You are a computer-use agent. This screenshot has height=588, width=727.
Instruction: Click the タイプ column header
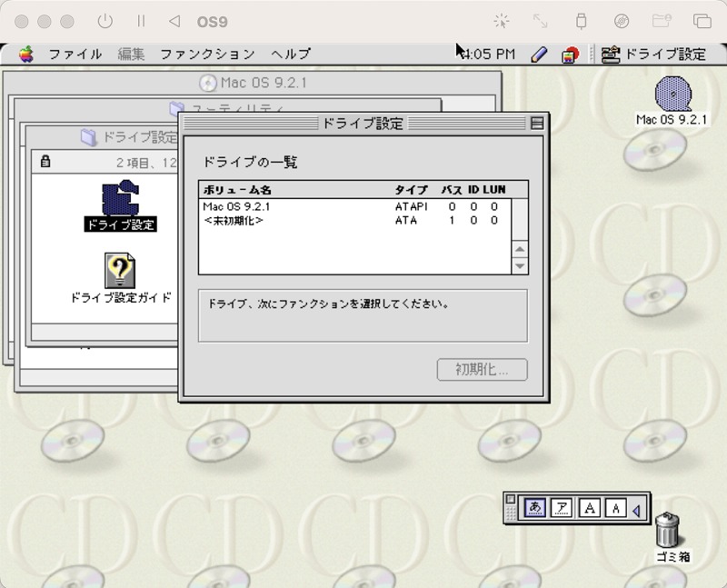[411, 190]
